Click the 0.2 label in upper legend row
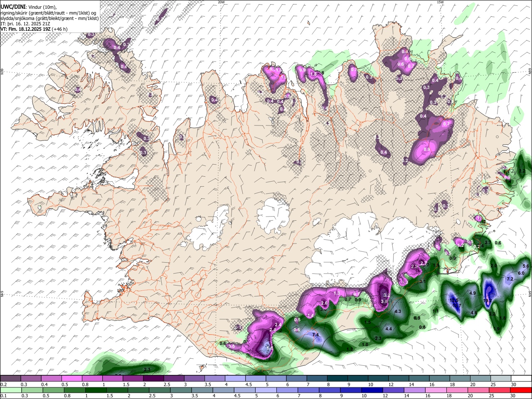Screen dimensions: 532x399 point(3,385)
